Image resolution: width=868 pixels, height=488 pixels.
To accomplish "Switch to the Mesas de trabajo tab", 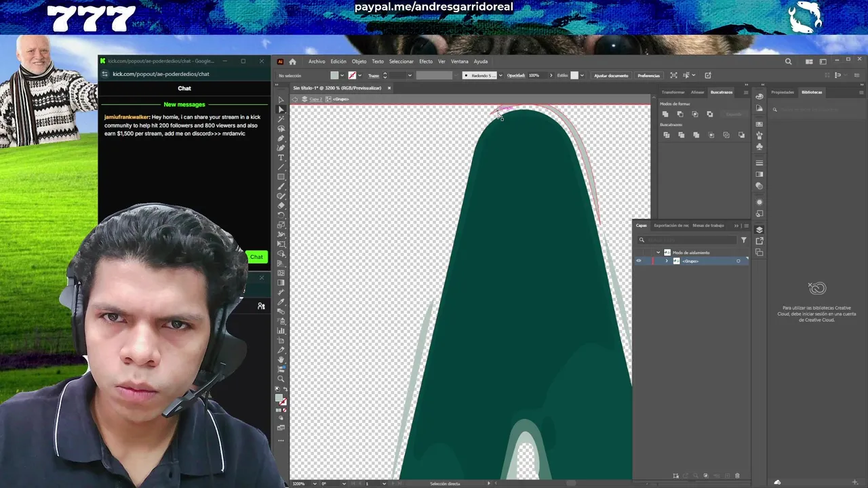I will click(x=709, y=226).
